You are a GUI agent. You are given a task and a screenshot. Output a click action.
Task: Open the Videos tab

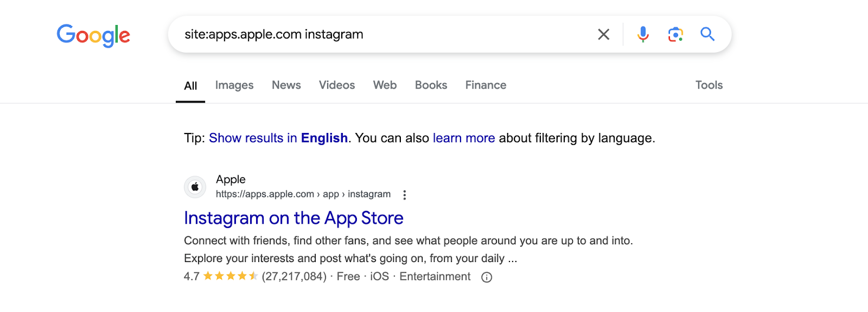click(x=337, y=85)
